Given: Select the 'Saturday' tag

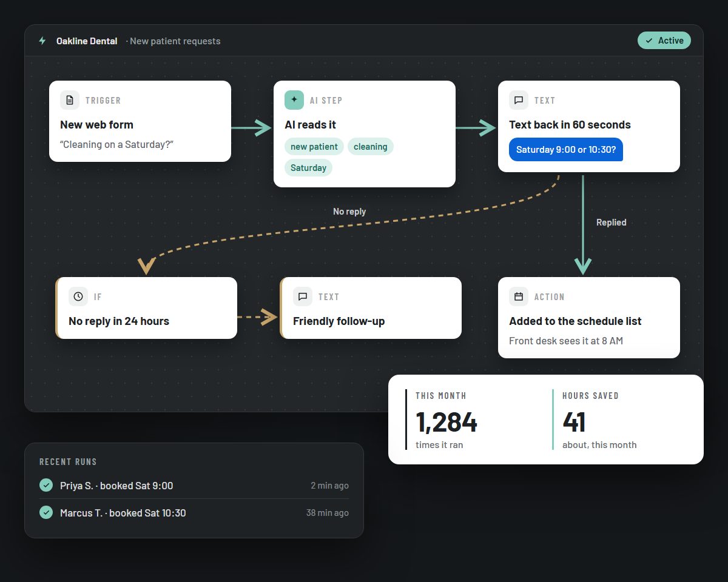Looking at the screenshot, I should pyautogui.click(x=308, y=167).
